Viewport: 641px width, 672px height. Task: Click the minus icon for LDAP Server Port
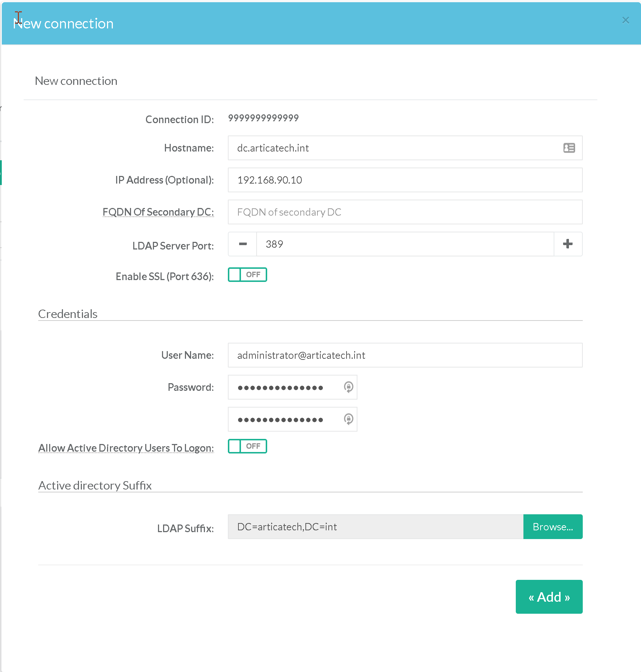[243, 244]
